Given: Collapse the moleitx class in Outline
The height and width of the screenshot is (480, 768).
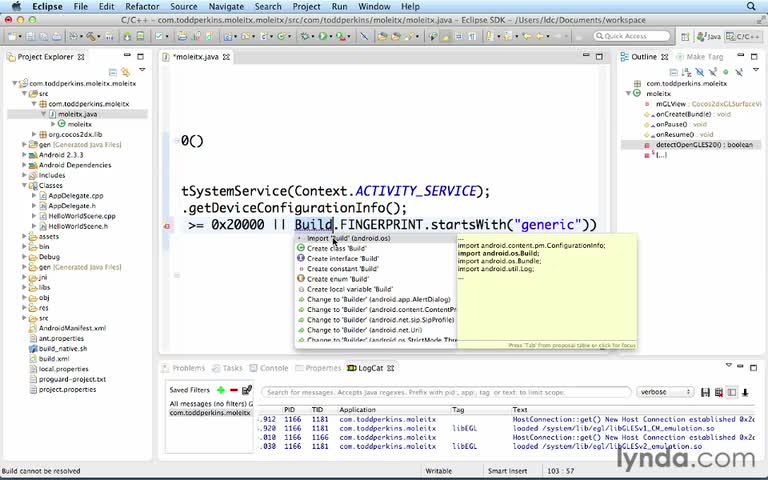Looking at the screenshot, I should pyautogui.click(x=628, y=93).
